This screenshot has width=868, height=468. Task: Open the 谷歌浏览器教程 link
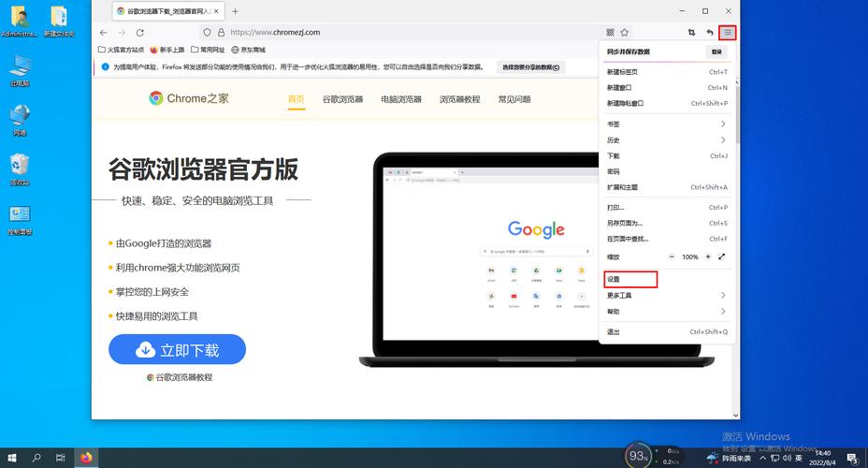180,377
